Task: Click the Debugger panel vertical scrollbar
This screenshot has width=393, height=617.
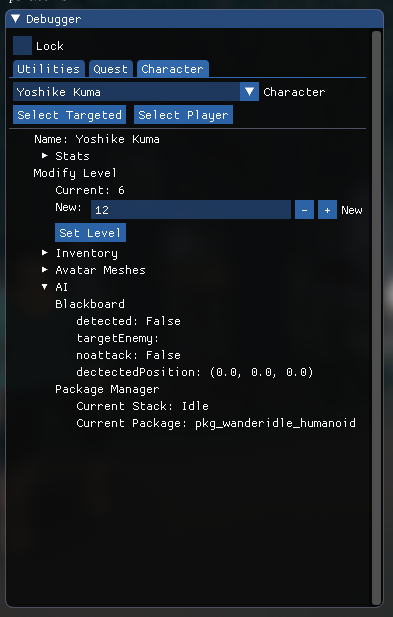Action: (x=376, y=318)
